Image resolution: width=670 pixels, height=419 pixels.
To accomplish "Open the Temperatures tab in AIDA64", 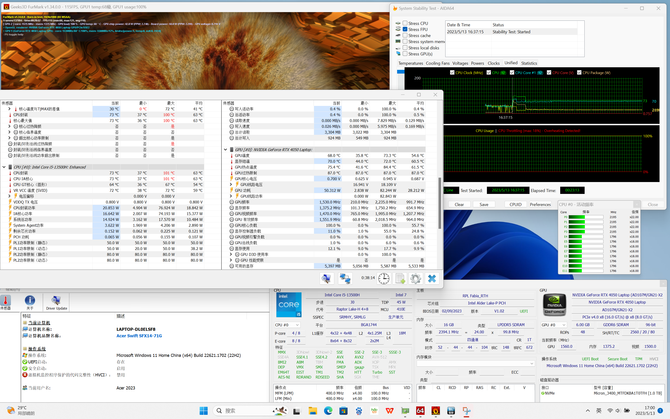I will pos(411,63).
